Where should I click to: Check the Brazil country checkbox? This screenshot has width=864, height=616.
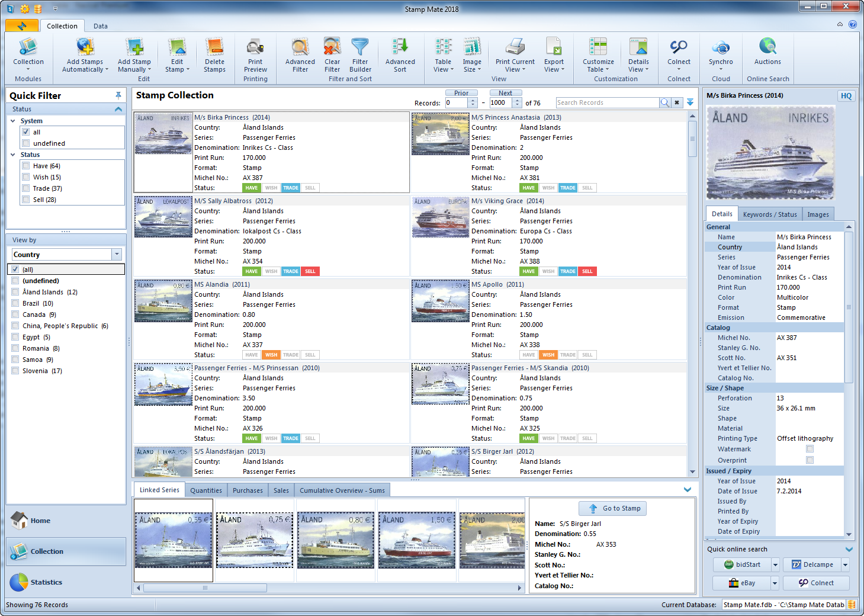(x=15, y=303)
